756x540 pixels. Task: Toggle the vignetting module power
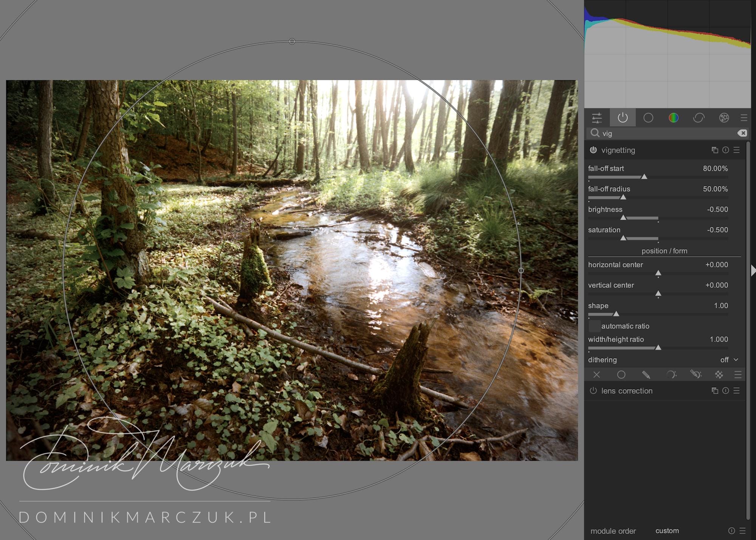pyautogui.click(x=593, y=150)
